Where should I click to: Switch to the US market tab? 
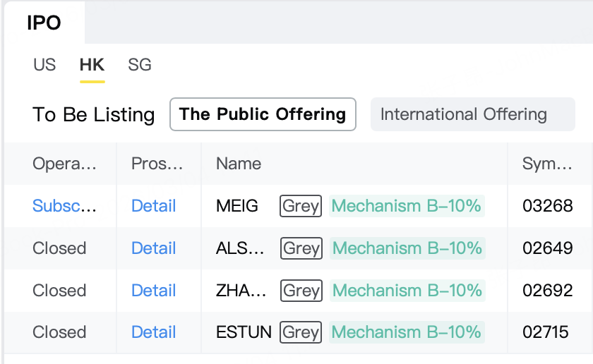(x=44, y=65)
